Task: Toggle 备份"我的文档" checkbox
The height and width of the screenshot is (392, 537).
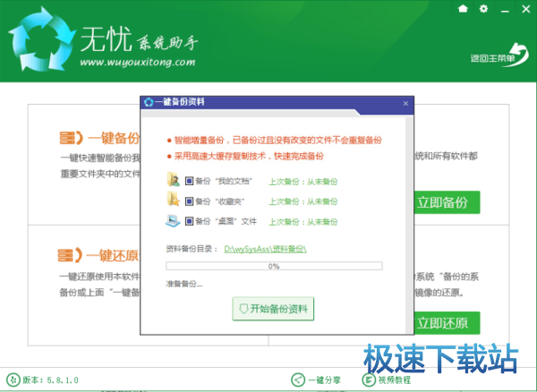Action: (x=189, y=181)
